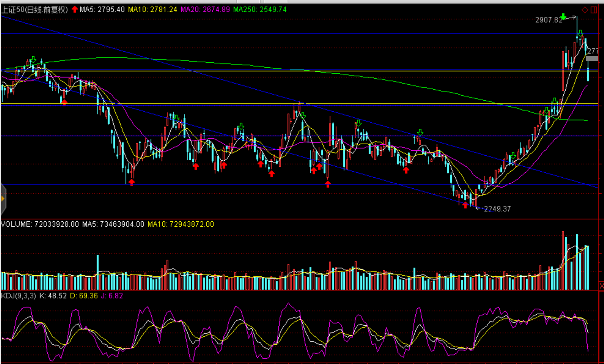Click the KDJ D value in yellow
The width and height of the screenshot is (604, 364).
(x=84, y=296)
